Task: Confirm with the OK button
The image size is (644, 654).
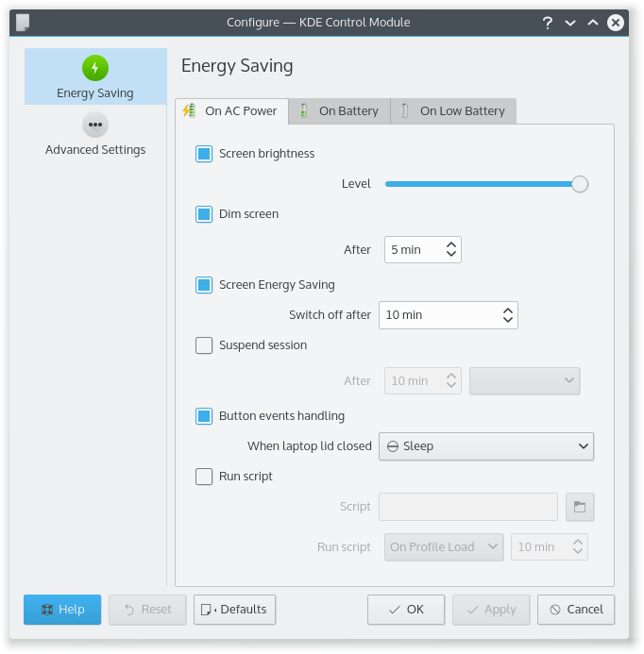Action: click(x=406, y=610)
